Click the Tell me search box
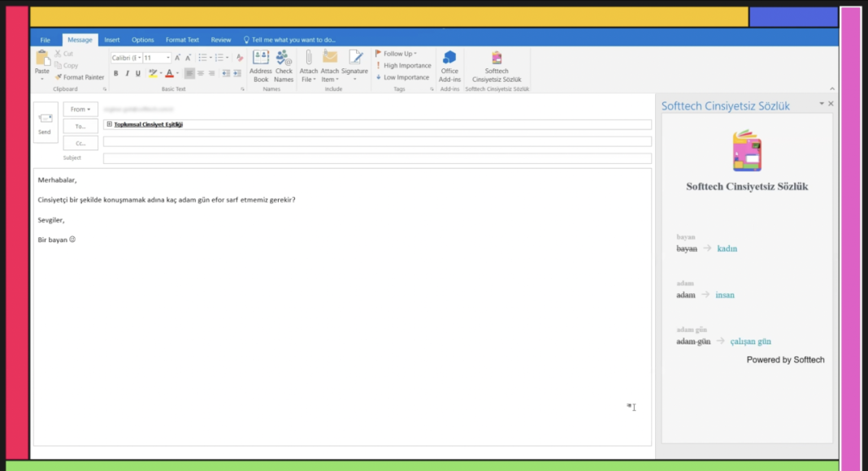The image size is (868, 471). click(289, 40)
